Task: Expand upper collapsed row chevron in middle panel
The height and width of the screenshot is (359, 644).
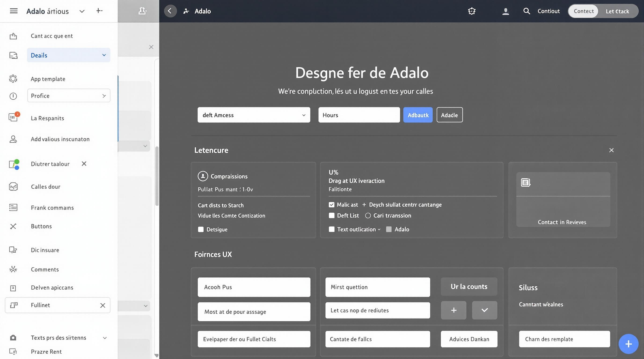Action: pos(145,146)
